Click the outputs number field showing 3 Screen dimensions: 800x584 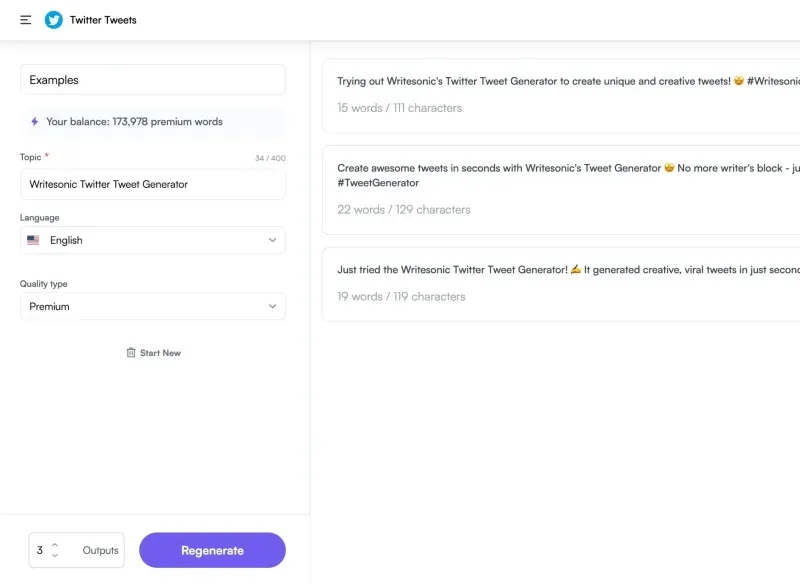pyautogui.click(x=40, y=550)
